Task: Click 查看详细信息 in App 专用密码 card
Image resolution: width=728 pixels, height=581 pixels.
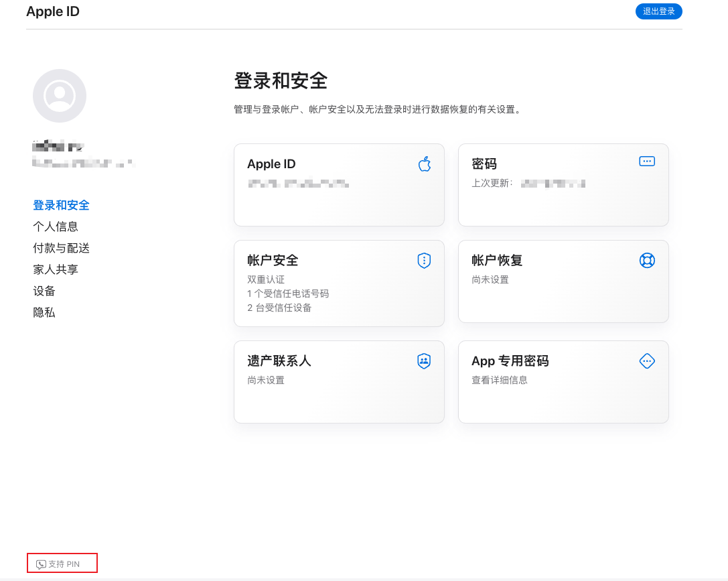Action: tap(500, 380)
